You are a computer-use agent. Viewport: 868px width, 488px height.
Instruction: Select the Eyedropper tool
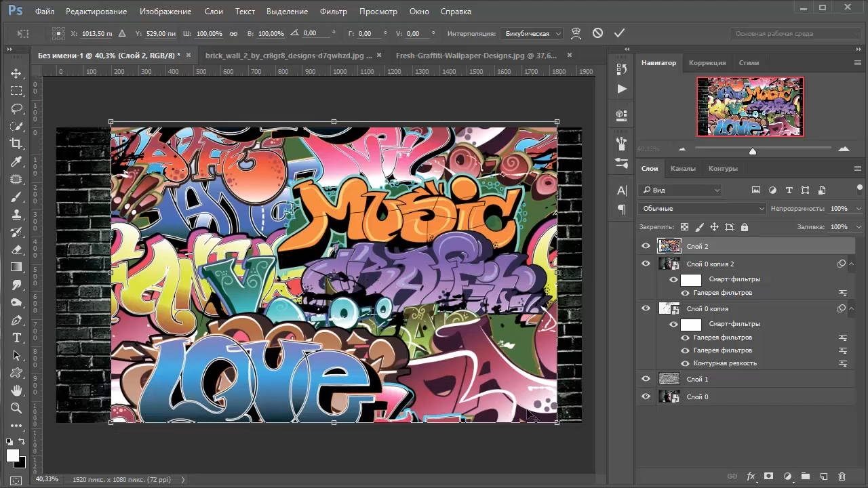(x=16, y=161)
